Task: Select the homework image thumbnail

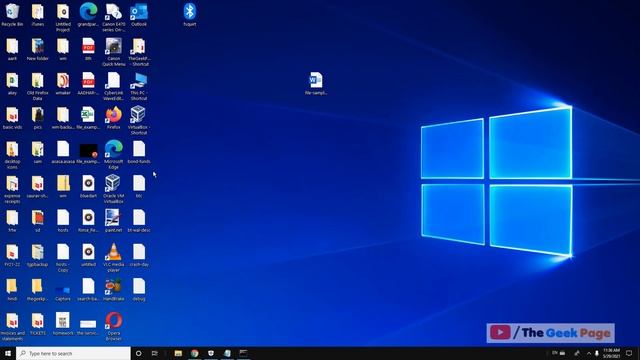Action: (63, 323)
